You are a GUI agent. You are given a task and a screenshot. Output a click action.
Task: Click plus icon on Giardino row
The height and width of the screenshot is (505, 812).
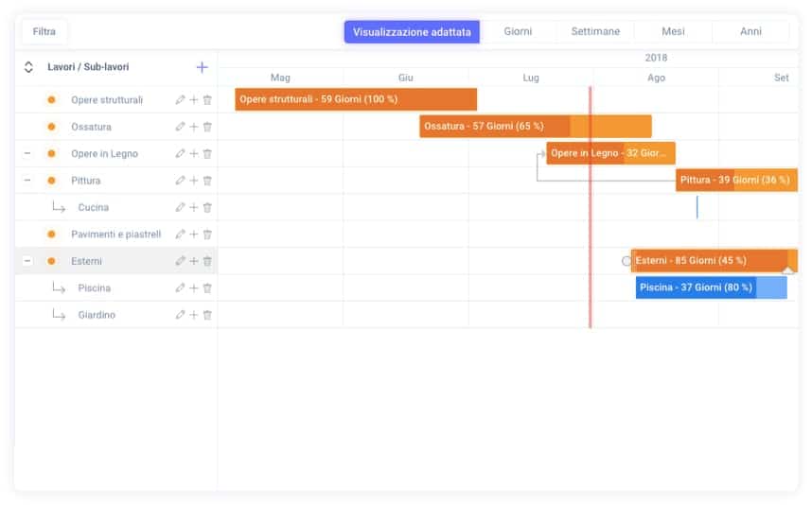(x=194, y=315)
